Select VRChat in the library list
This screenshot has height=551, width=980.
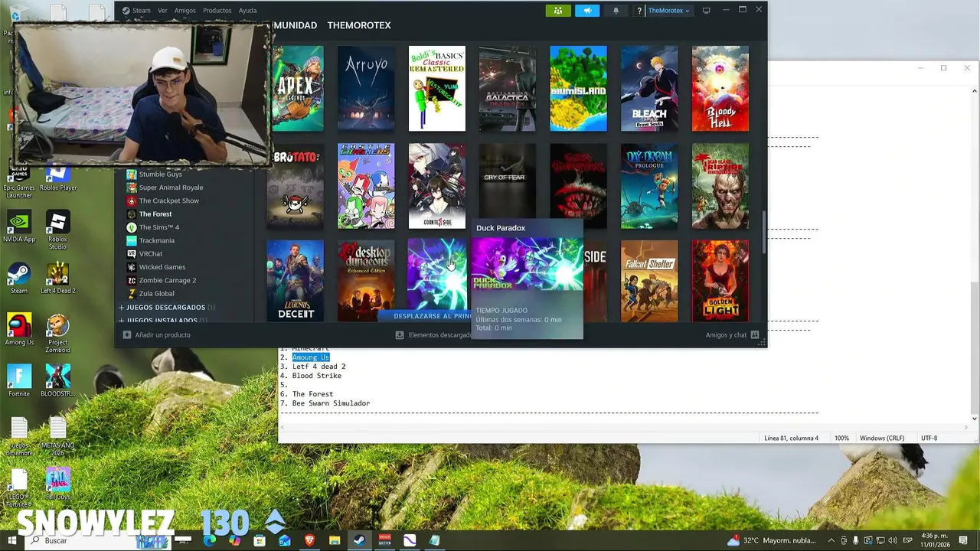(151, 253)
